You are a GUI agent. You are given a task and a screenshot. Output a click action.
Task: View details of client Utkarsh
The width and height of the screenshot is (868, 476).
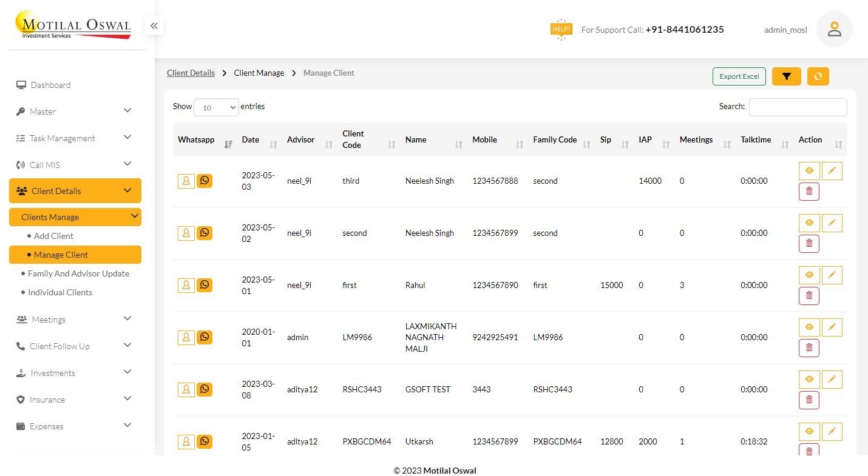(809, 432)
